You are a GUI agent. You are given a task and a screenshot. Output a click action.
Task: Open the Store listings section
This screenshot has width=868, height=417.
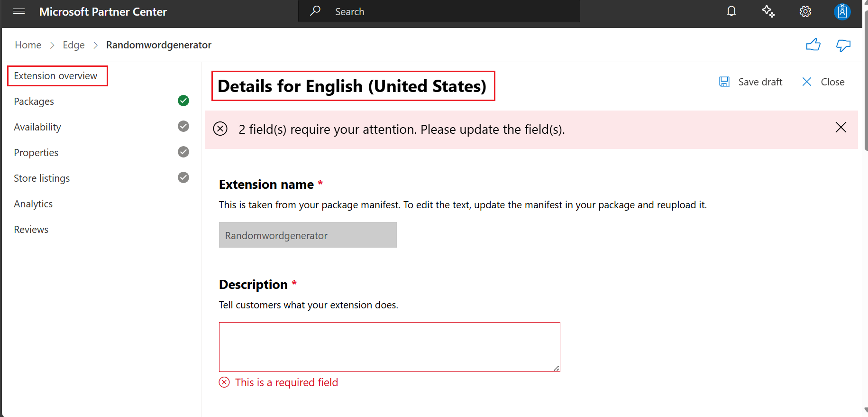pyautogui.click(x=42, y=178)
